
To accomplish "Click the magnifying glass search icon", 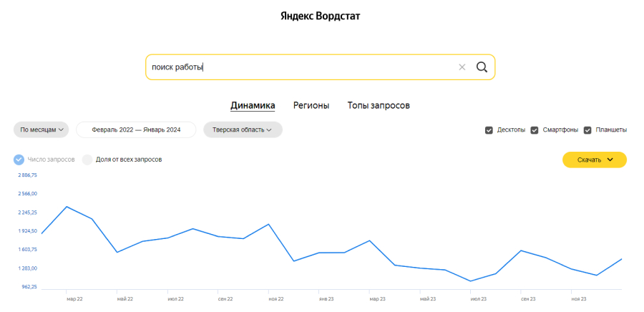I will pos(482,67).
